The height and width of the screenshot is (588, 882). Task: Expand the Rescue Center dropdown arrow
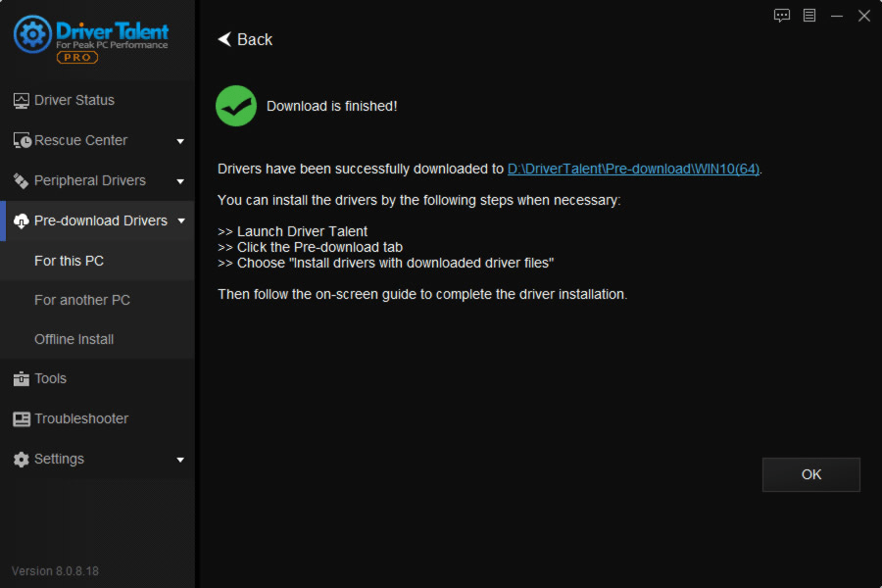[180, 141]
